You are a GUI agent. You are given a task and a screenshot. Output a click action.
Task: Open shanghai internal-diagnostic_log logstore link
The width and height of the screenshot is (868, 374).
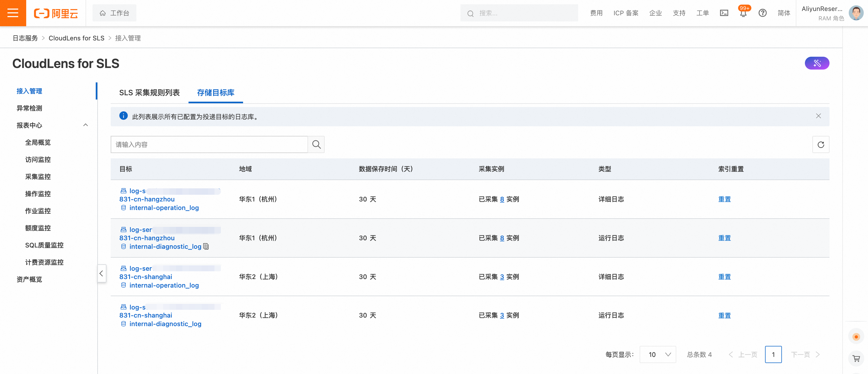(x=165, y=324)
